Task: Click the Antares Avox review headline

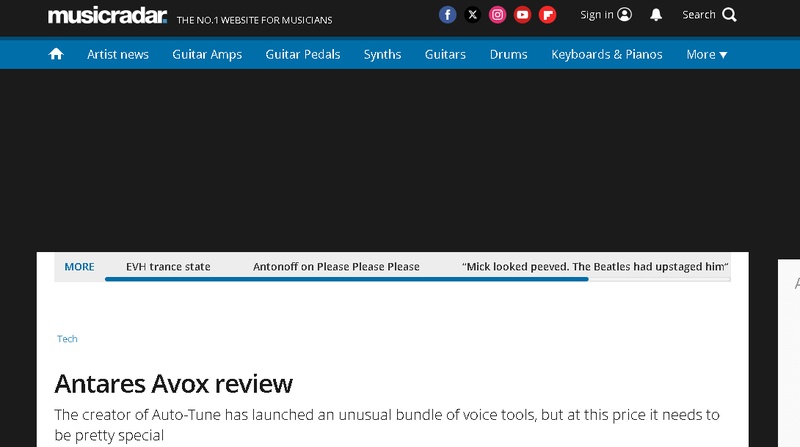Action: pos(173,384)
